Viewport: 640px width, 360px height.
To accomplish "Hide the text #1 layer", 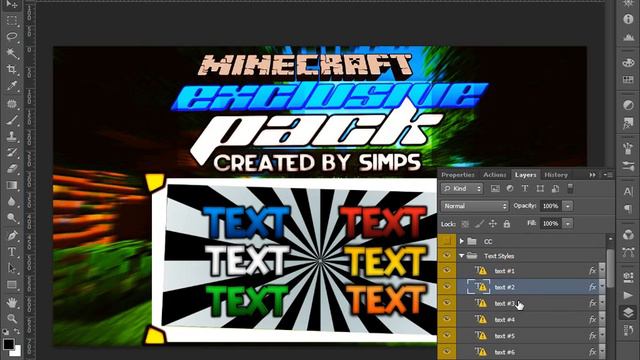I will coord(447,271).
